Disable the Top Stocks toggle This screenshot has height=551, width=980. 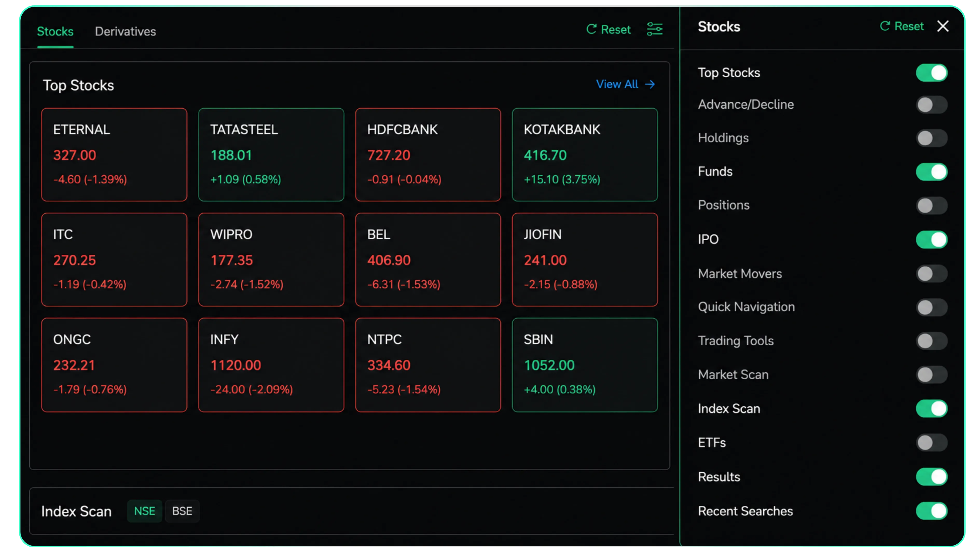click(x=931, y=73)
